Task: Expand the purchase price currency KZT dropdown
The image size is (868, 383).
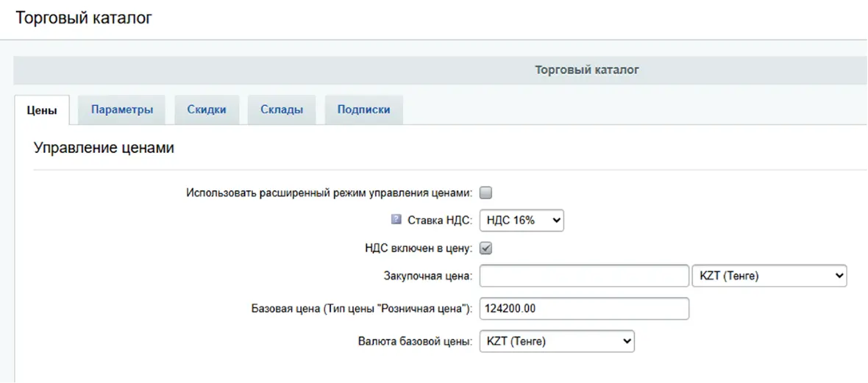Action: tap(769, 276)
